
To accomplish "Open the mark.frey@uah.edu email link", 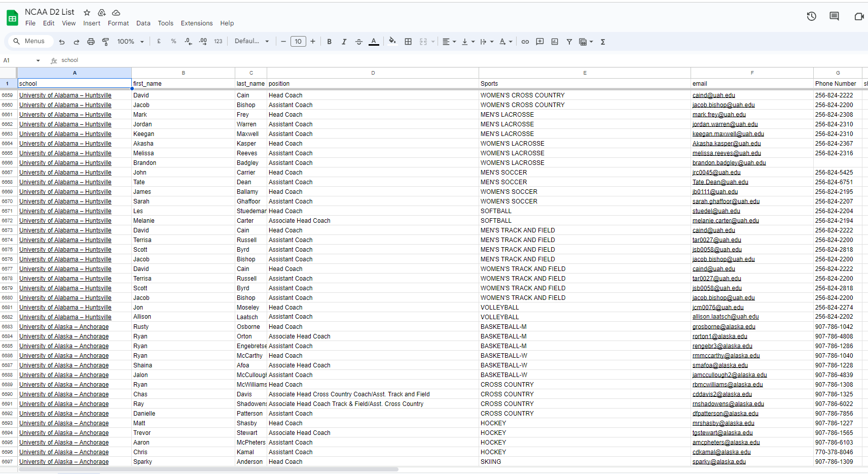I will (719, 115).
